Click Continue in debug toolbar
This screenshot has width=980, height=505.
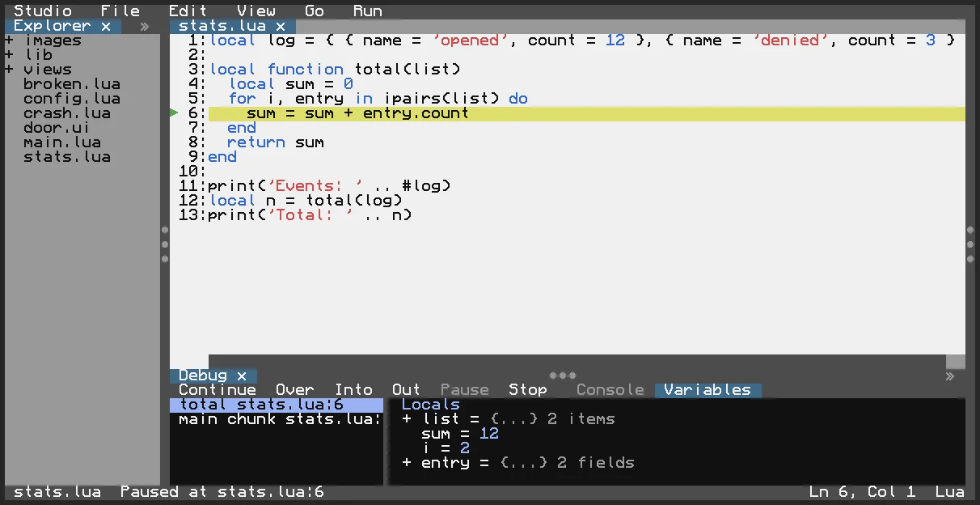pos(218,390)
